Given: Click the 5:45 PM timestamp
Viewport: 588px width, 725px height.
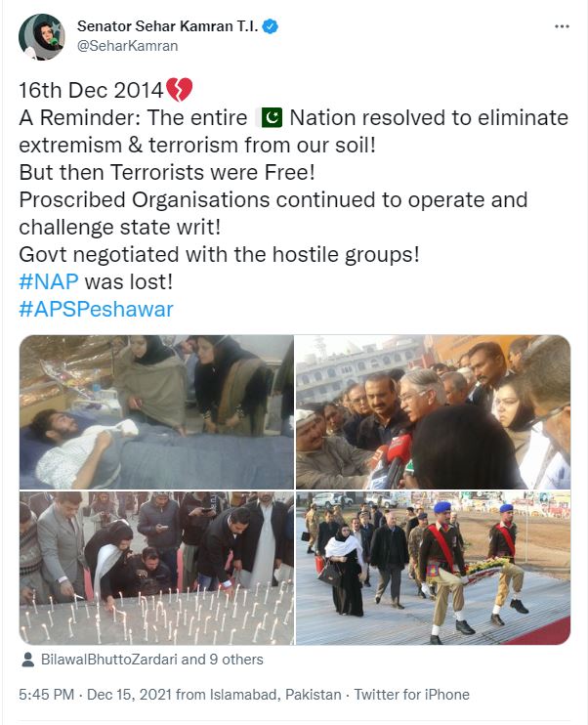Looking at the screenshot, I should (x=46, y=695).
